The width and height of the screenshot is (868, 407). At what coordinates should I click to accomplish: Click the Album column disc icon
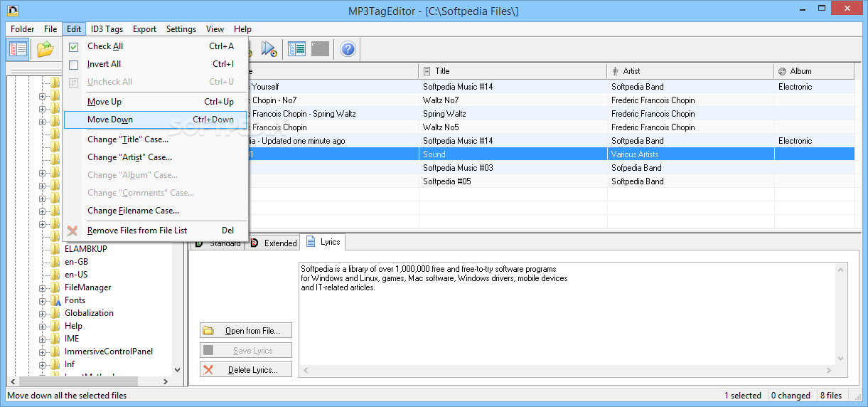tap(783, 71)
